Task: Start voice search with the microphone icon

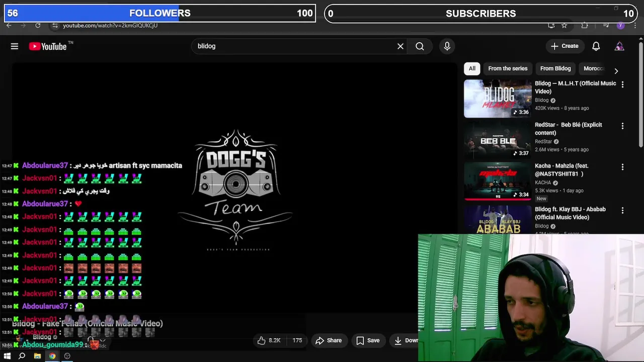Action: pos(447,46)
